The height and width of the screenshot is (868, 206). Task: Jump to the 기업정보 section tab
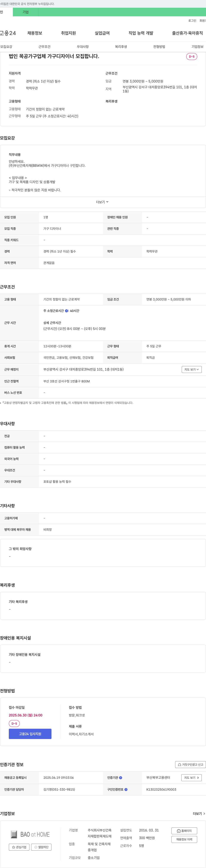coord(198,47)
